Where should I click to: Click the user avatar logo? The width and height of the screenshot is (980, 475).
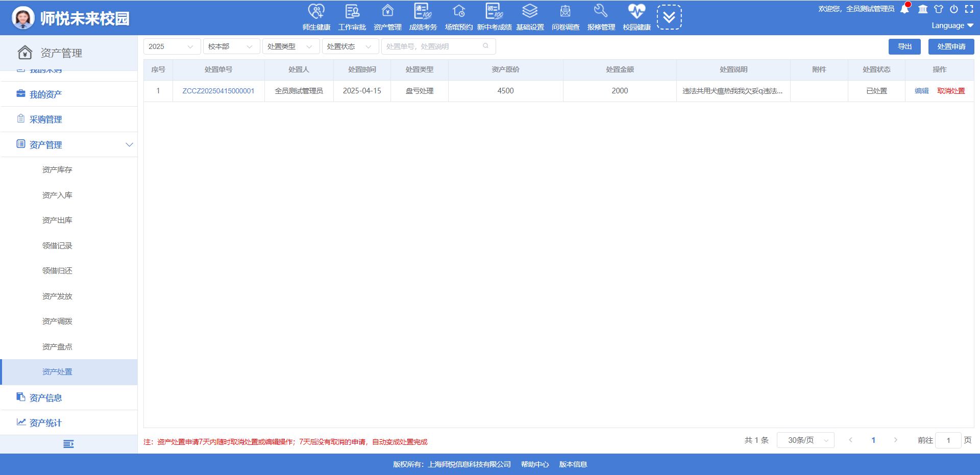(23, 18)
